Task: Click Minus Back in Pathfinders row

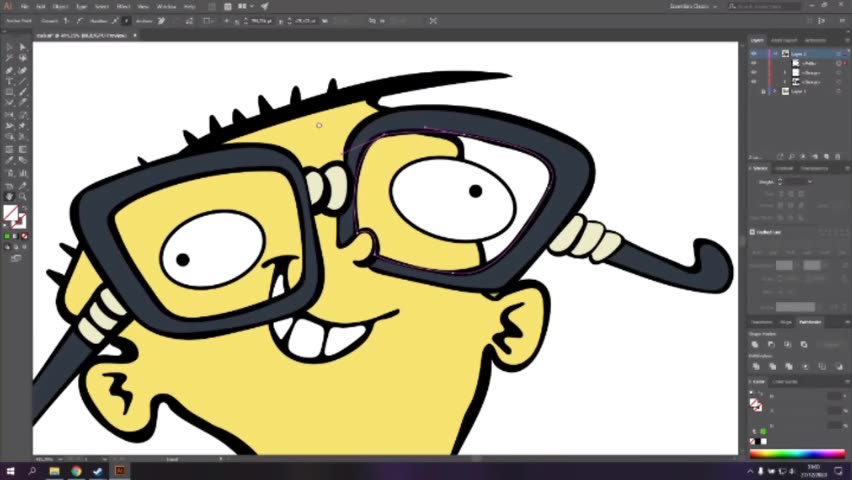Action: (838, 366)
